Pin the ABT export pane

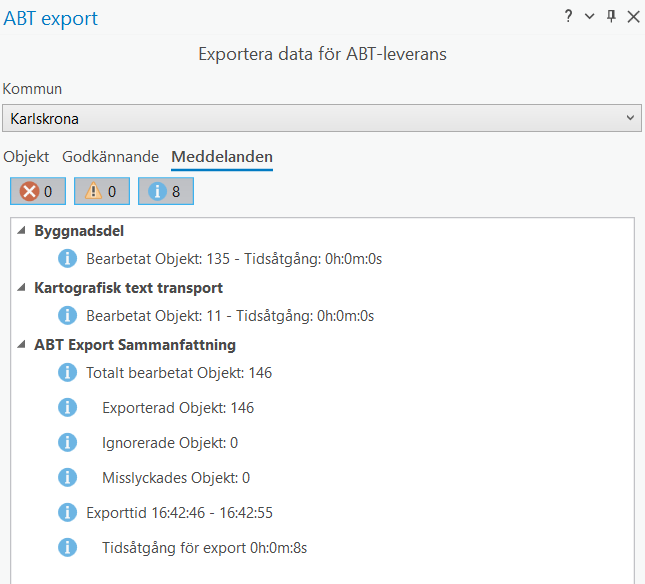(611, 17)
